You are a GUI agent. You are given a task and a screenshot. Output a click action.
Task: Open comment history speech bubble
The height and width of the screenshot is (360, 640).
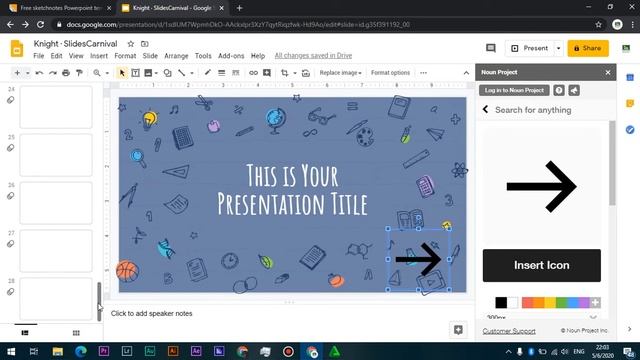(491, 48)
